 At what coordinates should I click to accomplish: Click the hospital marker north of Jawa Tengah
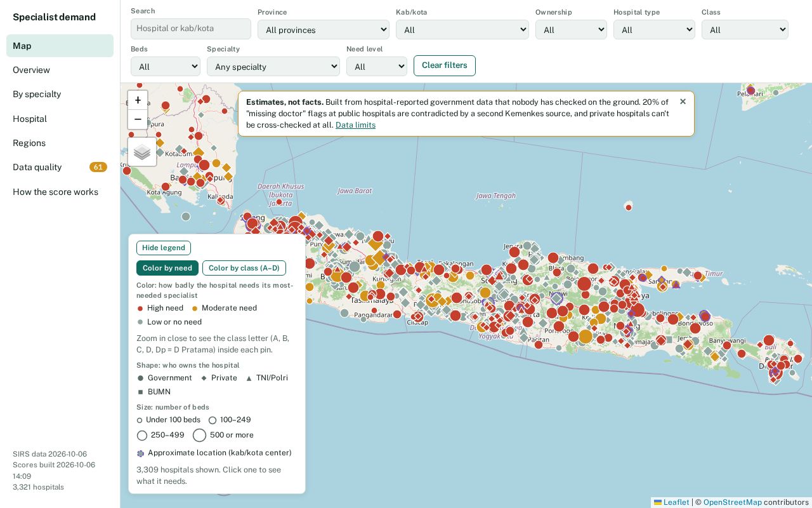pyautogui.click(x=628, y=206)
